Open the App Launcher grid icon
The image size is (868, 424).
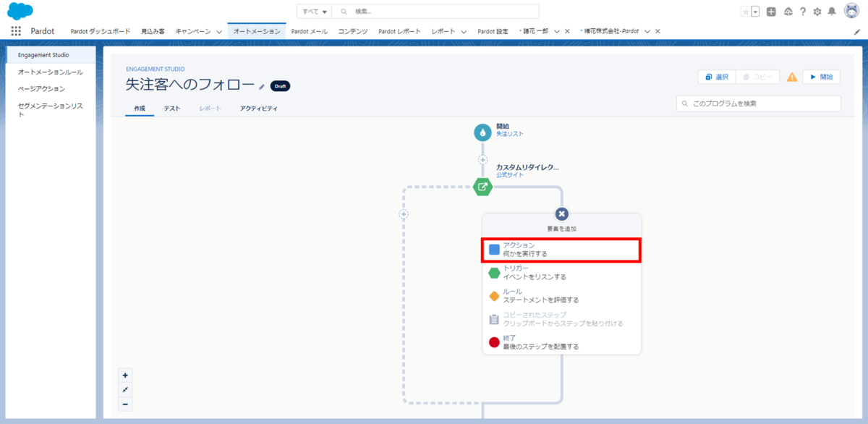coord(16,31)
